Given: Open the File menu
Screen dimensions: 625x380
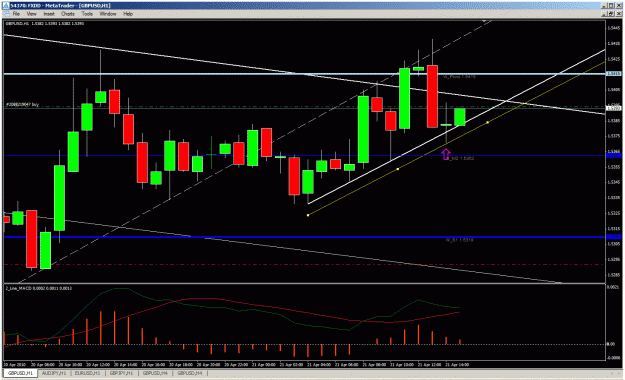Looking at the screenshot, I should [16, 14].
